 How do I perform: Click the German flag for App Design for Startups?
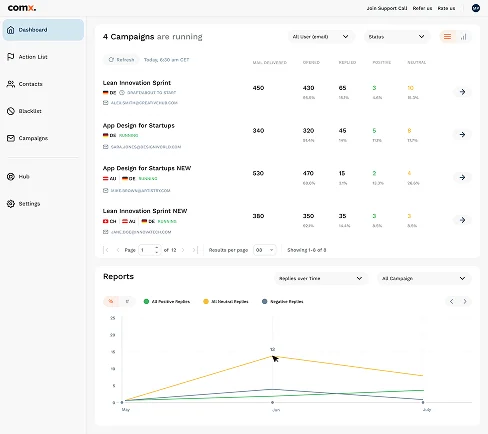coord(105,135)
